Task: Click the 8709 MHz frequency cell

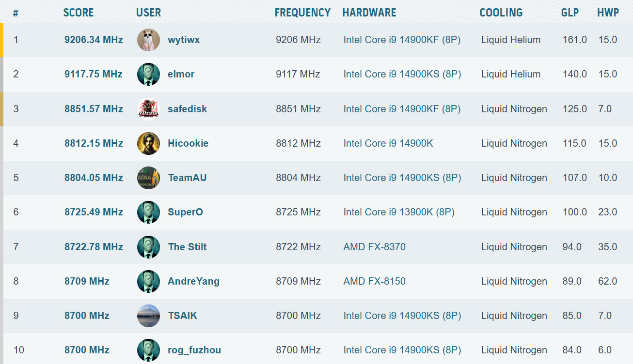Action: pyautogui.click(x=299, y=281)
